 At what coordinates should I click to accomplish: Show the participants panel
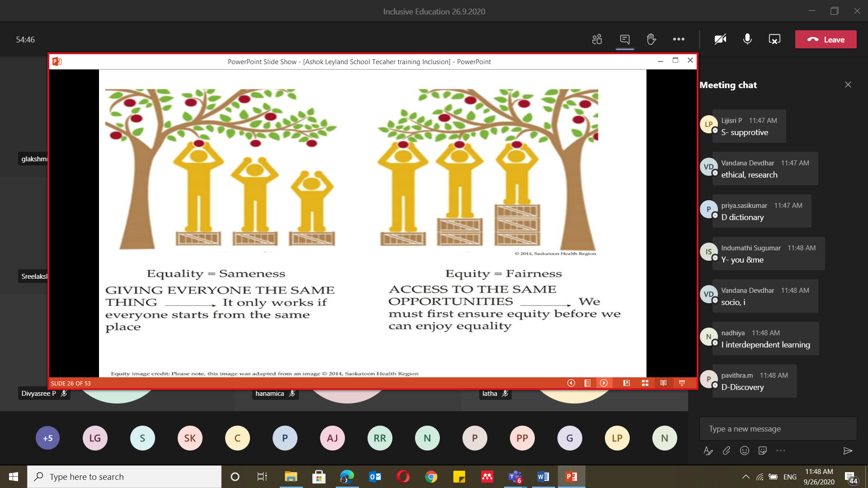[x=597, y=39]
